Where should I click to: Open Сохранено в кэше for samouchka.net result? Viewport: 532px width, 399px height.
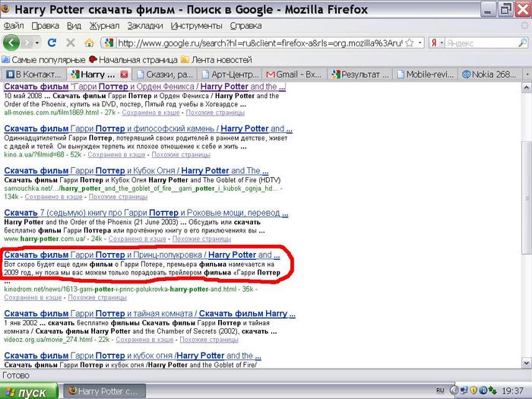[54, 197]
